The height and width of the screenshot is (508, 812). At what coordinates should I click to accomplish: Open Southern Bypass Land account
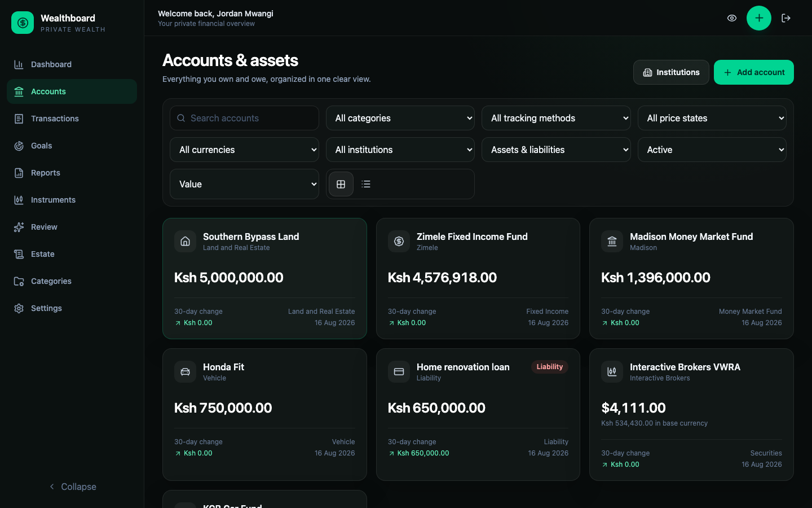click(x=264, y=279)
